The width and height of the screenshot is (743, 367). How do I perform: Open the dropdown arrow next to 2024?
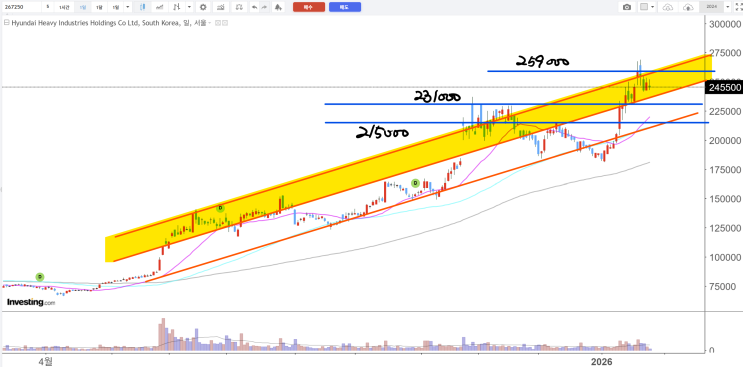[x=727, y=7]
